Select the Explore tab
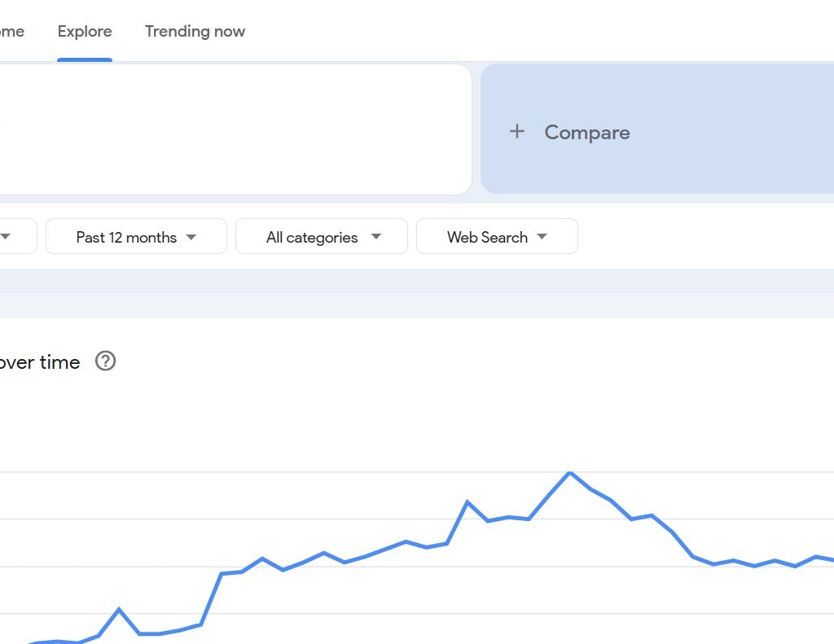The width and height of the screenshot is (834, 644). click(85, 31)
